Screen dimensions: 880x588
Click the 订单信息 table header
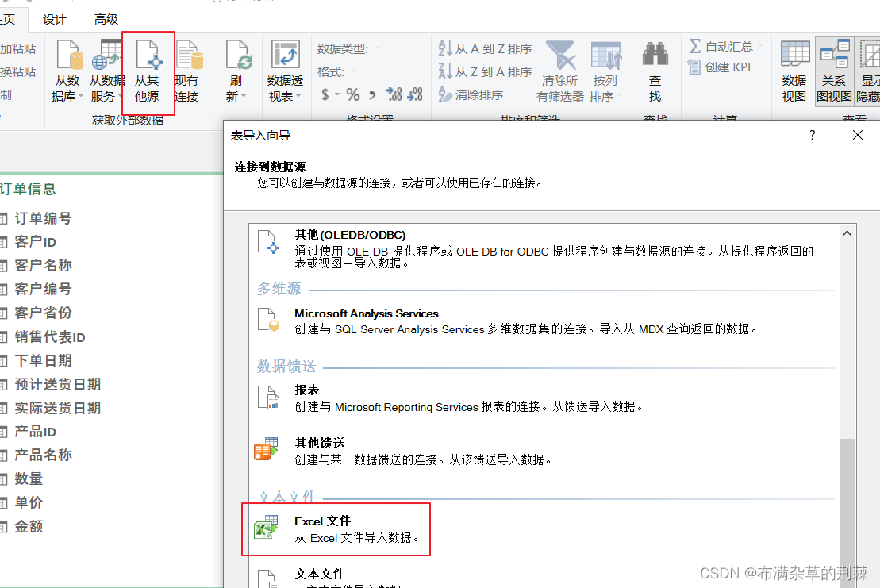pyautogui.click(x=28, y=189)
